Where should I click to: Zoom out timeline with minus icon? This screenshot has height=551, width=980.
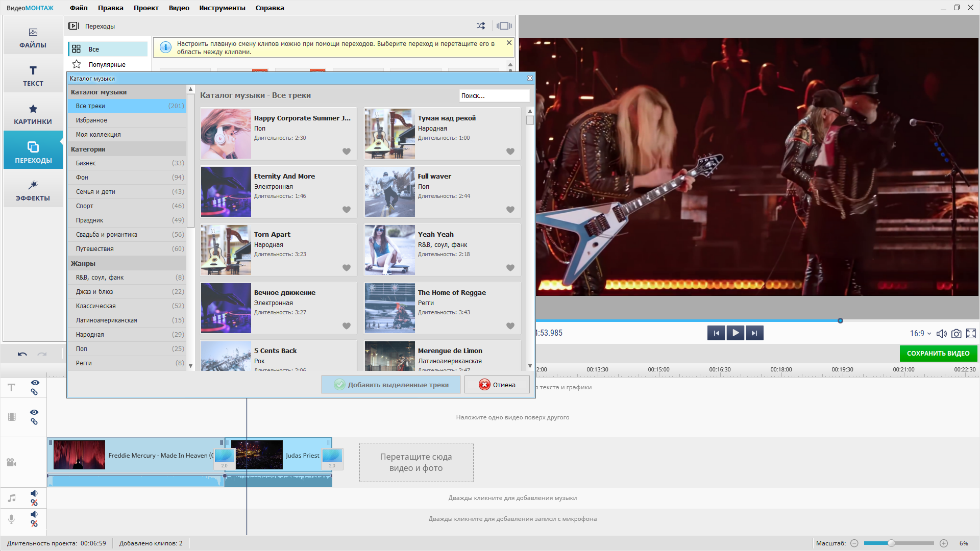[854, 543]
